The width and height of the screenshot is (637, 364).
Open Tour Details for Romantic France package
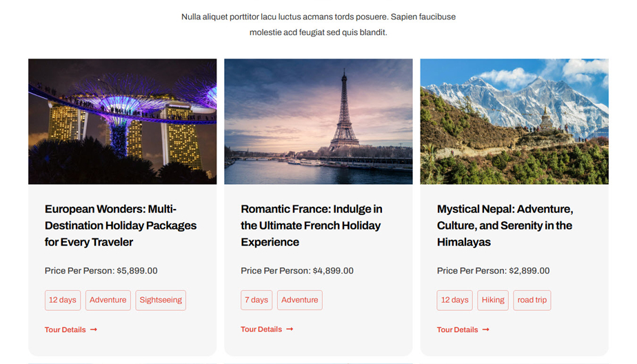click(261, 330)
